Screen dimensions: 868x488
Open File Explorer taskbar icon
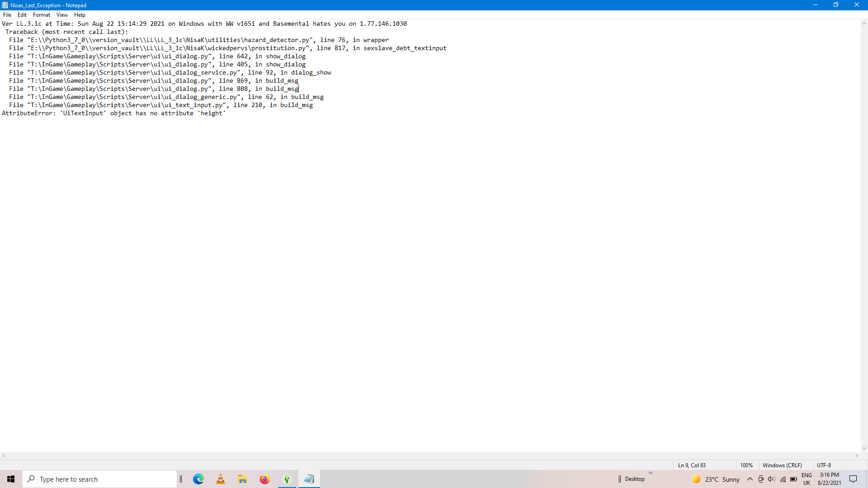click(243, 479)
